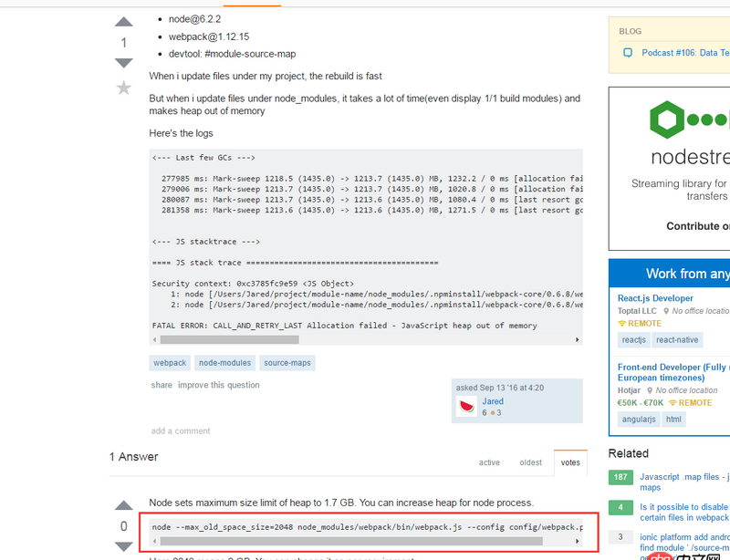Open the 'React.js Developer' job listing
The width and height of the screenshot is (730, 560).
[654, 297]
